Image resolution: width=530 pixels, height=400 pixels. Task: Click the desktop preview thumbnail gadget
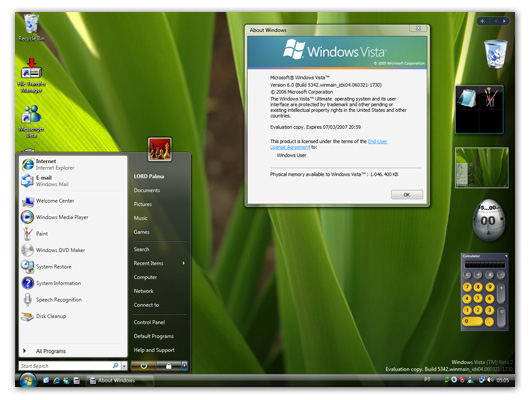482,167
